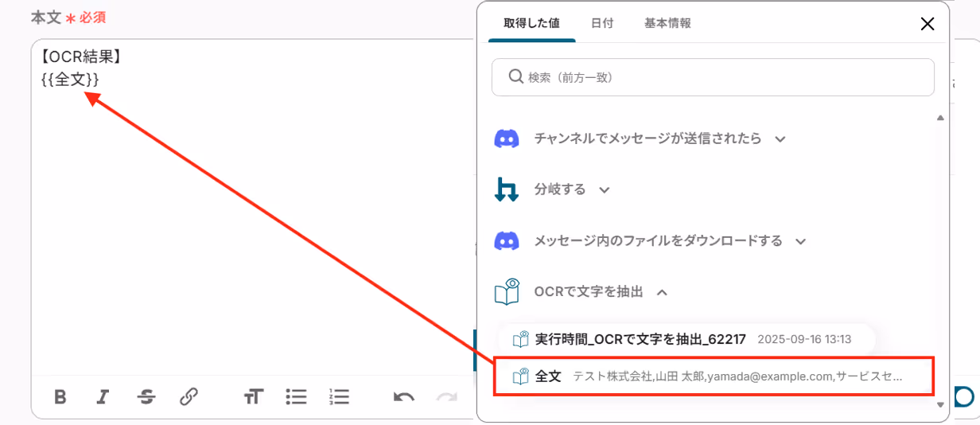980x425 pixels.
Task: Redo the last edit
Action: 447,396
